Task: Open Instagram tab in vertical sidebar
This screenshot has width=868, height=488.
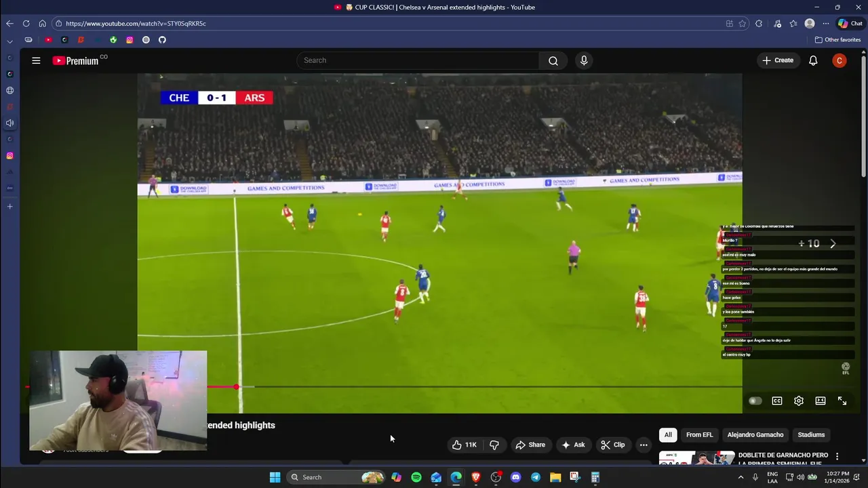Action: [x=9, y=155]
